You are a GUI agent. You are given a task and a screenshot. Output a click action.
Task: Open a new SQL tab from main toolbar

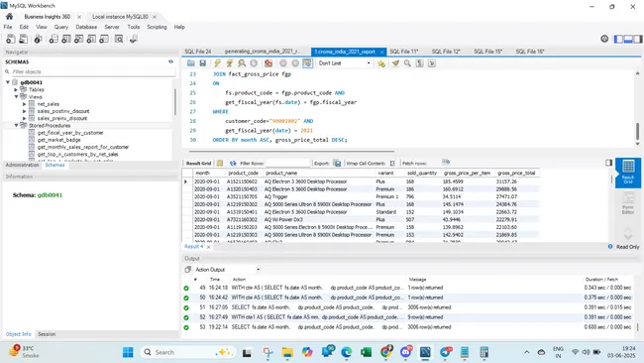click(x=11, y=39)
